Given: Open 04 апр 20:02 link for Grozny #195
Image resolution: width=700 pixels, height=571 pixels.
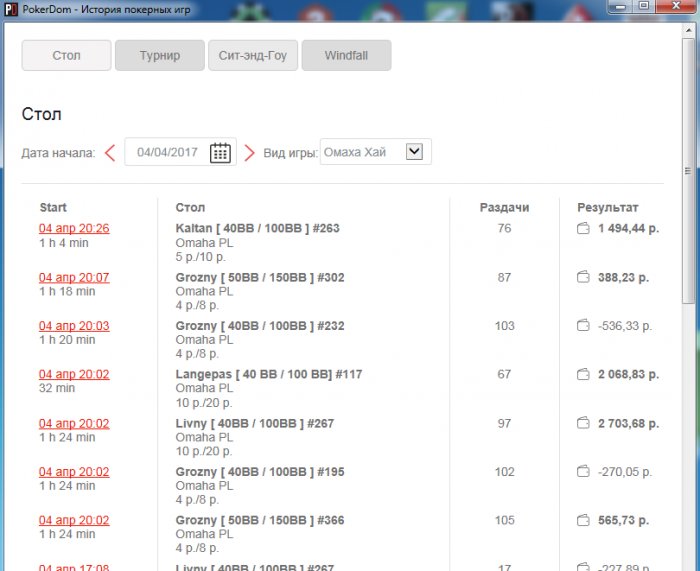Looking at the screenshot, I should pyautogui.click(x=74, y=472).
